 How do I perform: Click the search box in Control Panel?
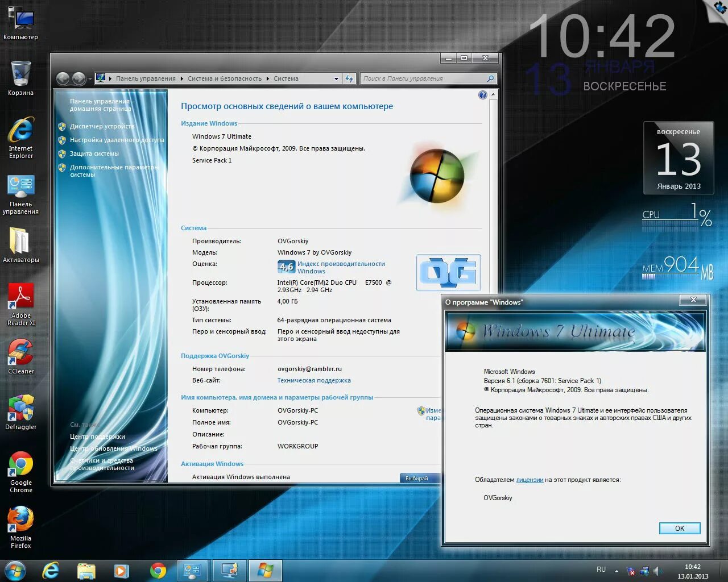click(x=424, y=78)
